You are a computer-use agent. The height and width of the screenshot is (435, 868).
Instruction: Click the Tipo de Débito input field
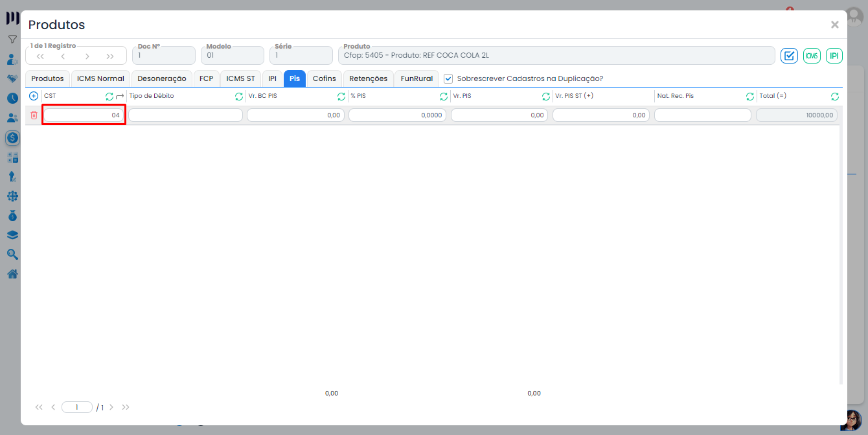(185, 115)
